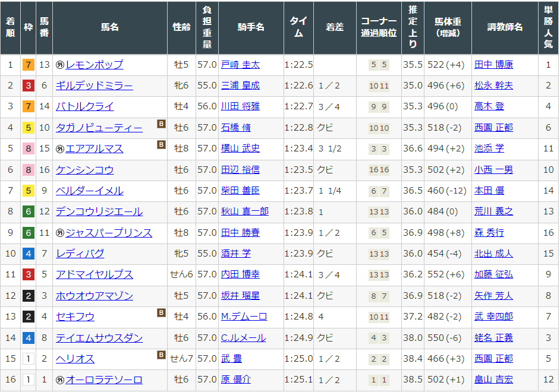Open trainer page 松永 幹夫

coord(493,86)
